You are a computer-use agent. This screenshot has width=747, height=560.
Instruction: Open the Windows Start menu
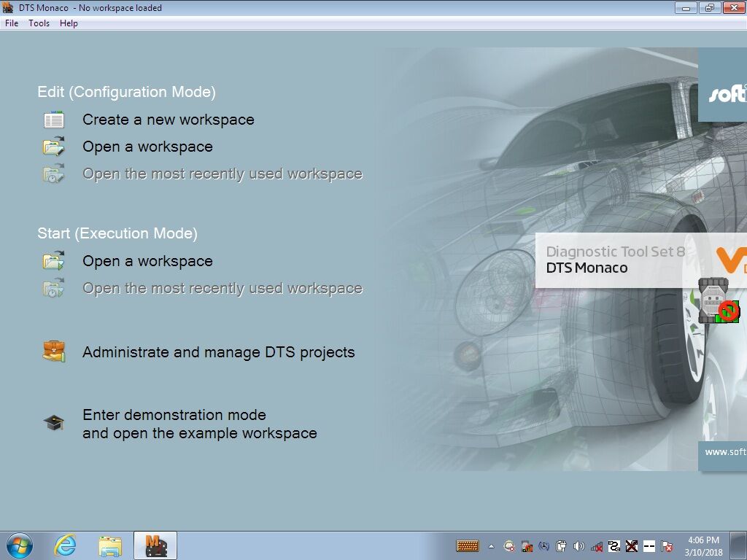tap(20, 545)
